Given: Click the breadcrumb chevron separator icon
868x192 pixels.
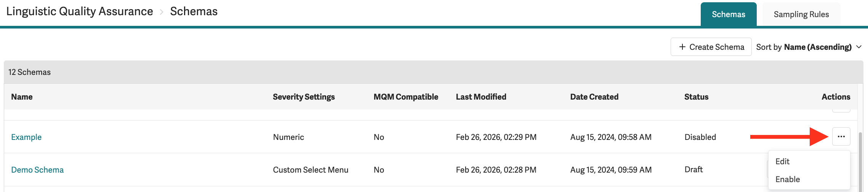Looking at the screenshot, I should [x=162, y=12].
